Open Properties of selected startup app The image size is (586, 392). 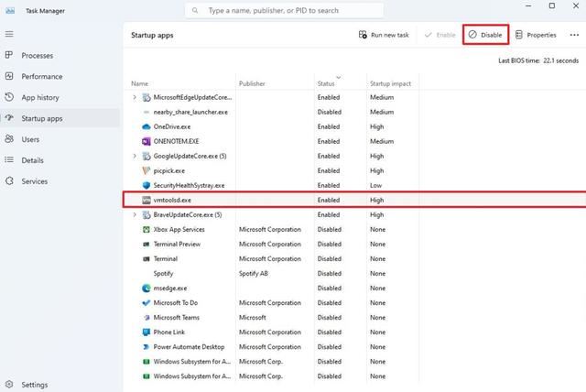pos(536,35)
